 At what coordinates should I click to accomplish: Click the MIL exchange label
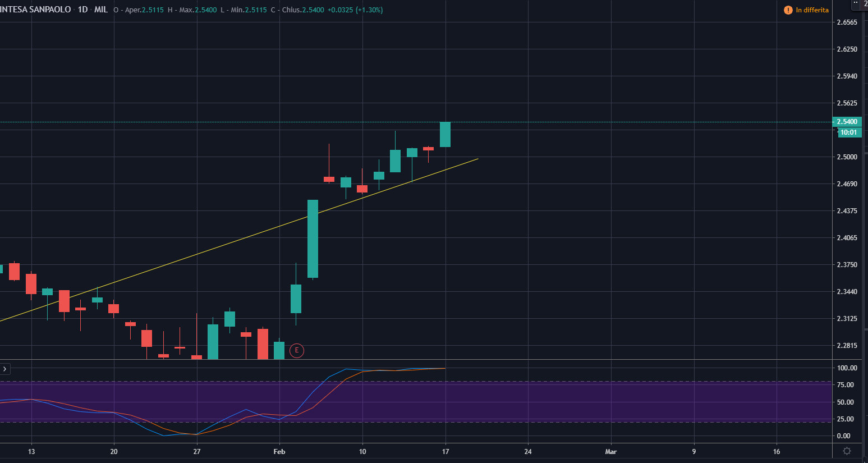101,10
